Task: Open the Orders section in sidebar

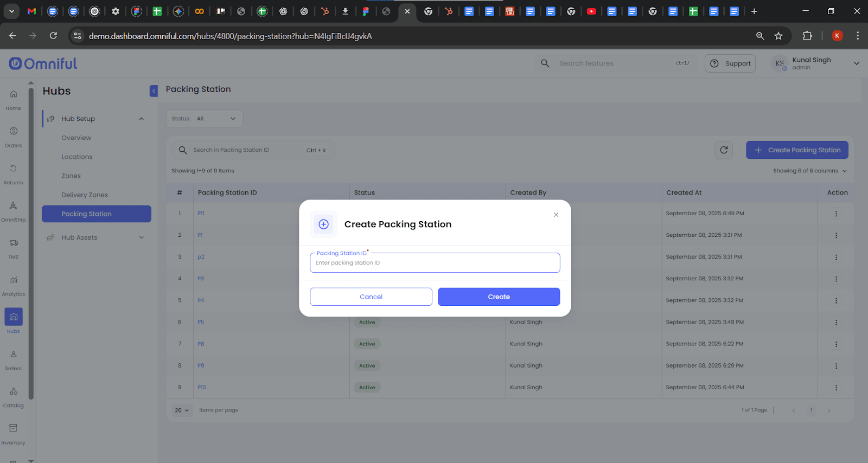Action: pyautogui.click(x=14, y=137)
